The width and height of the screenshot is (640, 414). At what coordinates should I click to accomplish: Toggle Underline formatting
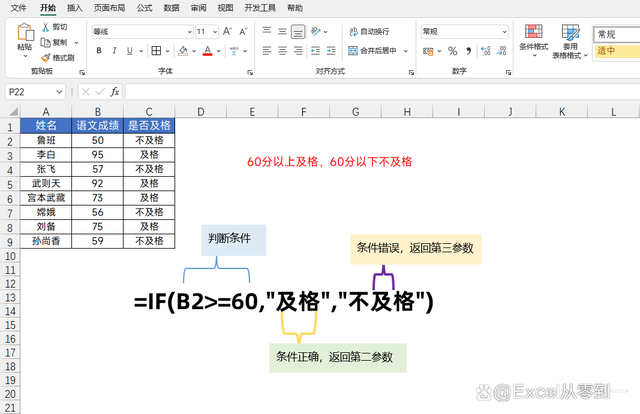130,51
